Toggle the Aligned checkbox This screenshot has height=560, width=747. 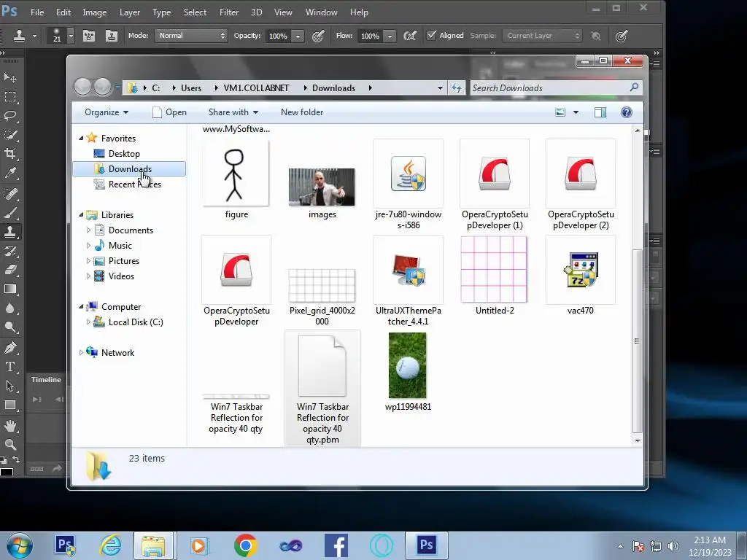tap(432, 35)
